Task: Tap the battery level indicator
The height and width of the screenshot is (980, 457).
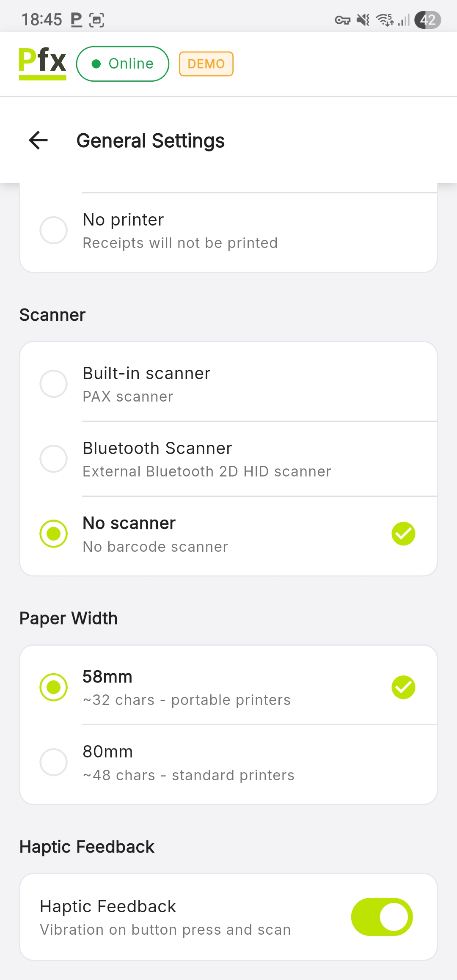Action: 427,20
